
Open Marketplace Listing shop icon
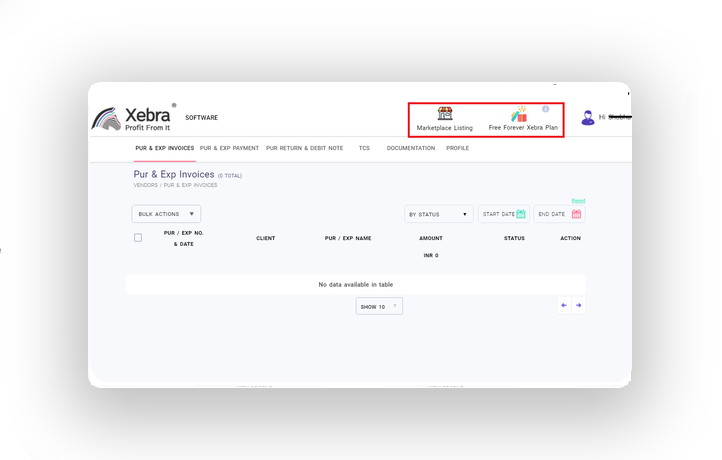point(445,114)
